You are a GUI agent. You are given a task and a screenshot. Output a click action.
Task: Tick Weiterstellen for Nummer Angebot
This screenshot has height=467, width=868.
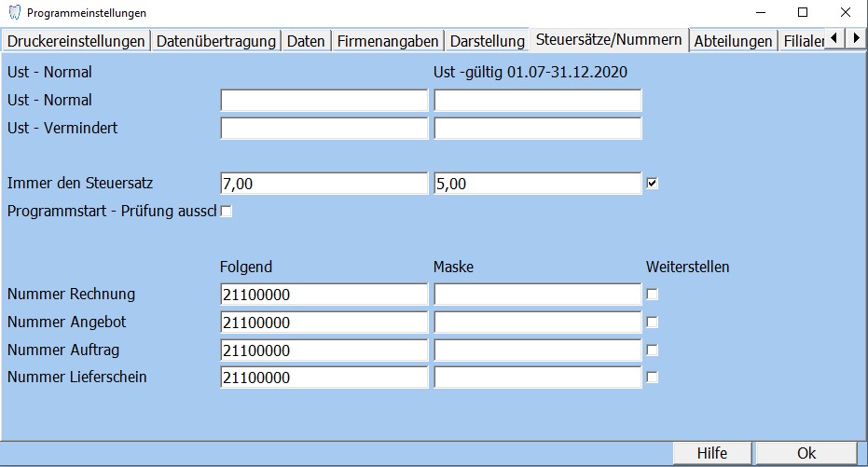coord(653,323)
